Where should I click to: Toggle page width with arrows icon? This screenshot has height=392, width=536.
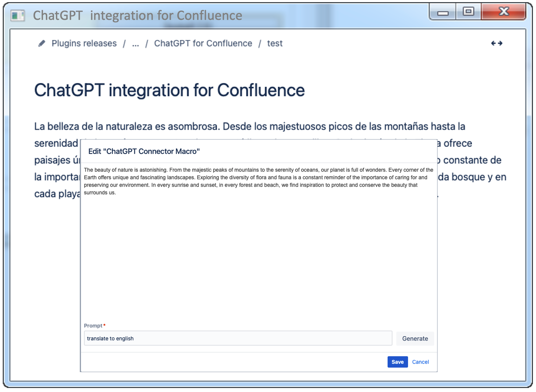[497, 43]
